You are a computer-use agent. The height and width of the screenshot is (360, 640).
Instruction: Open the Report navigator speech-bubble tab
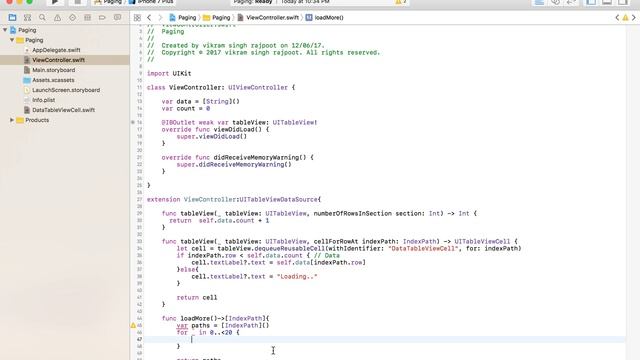point(118,18)
